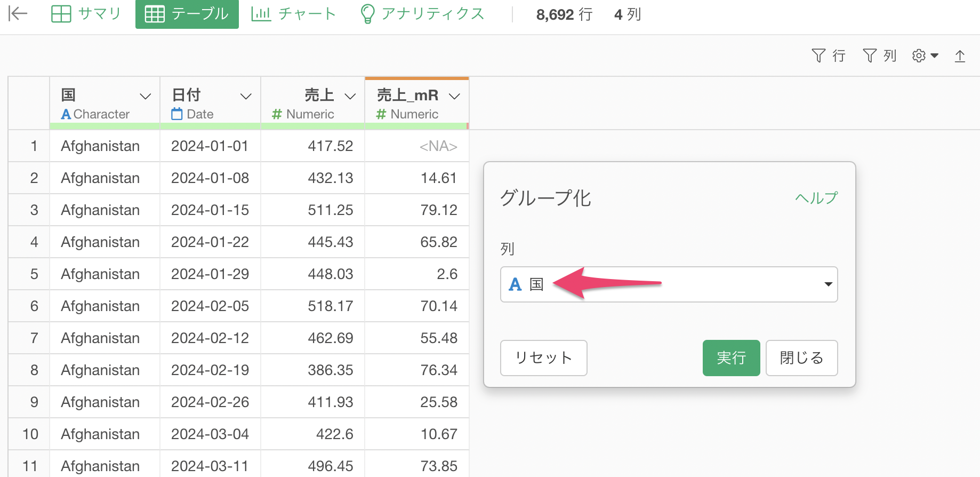Select row number 1 header
Screen dimensions: 980x477
tap(29, 146)
